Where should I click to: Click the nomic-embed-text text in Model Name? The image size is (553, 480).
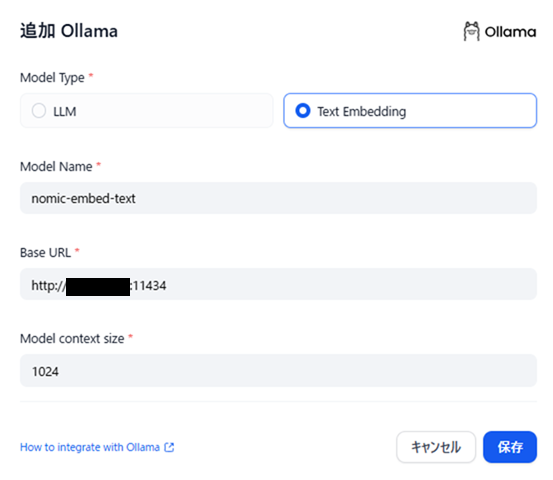click(x=84, y=199)
